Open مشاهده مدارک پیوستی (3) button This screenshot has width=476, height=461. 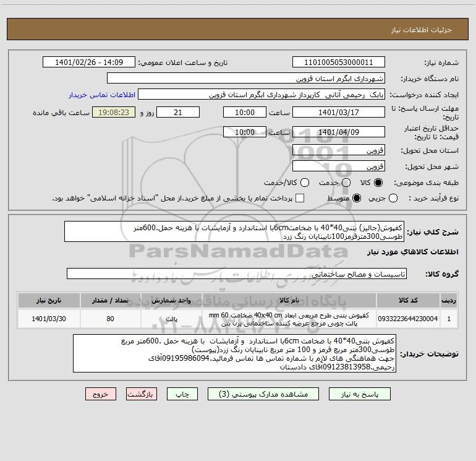pyautogui.click(x=263, y=394)
